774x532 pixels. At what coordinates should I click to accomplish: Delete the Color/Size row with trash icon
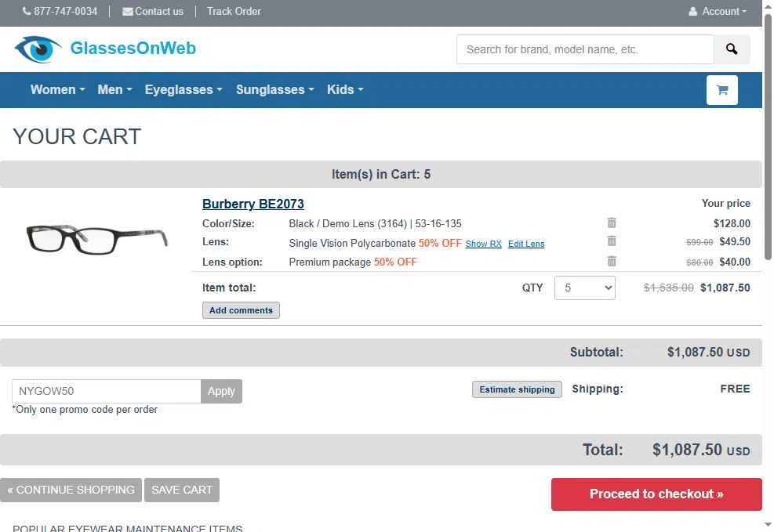pyautogui.click(x=612, y=223)
